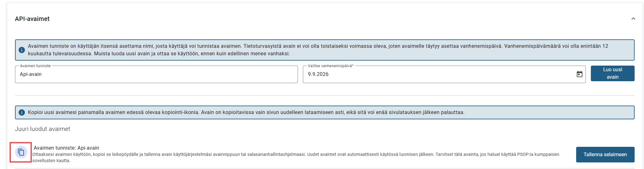Collapse the API-avaimet section with the chevron
This screenshot has height=169, width=644.
pyautogui.click(x=633, y=19)
